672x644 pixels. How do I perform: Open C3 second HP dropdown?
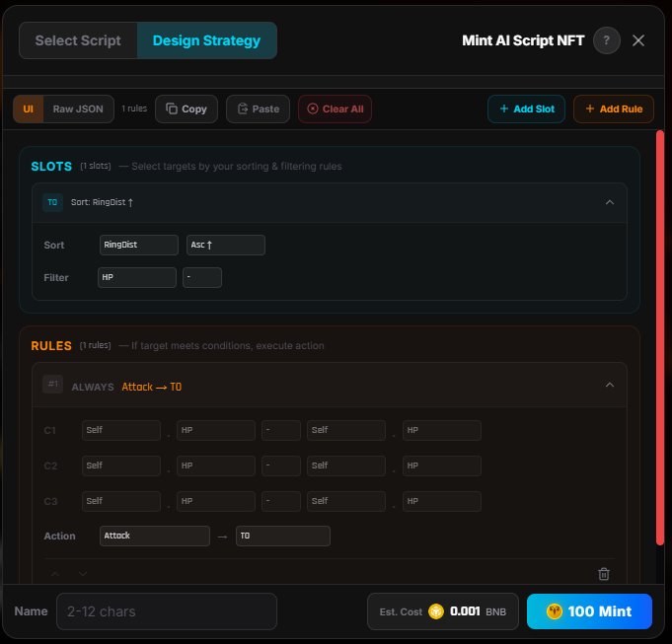(x=442, y=501)
